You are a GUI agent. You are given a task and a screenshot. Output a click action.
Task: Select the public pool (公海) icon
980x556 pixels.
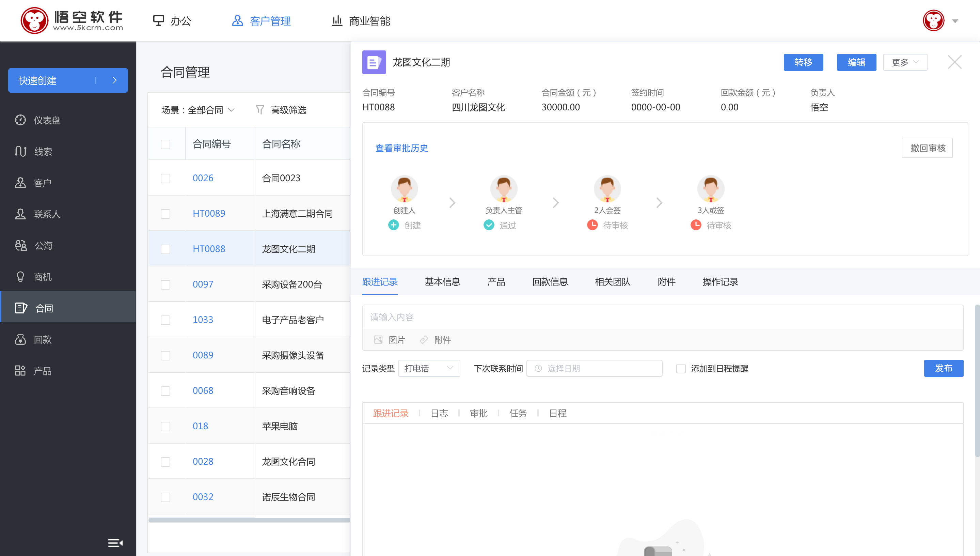pyautogui.click(x=21, y=245)
